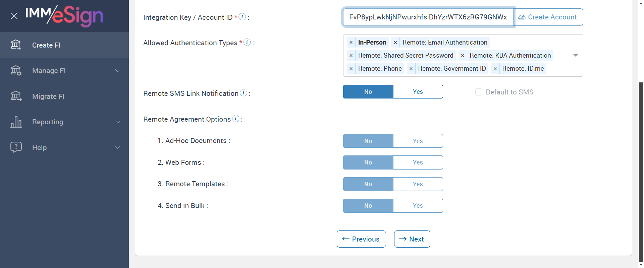
Task: Click info icon beside Remote Agreement Options
Action: pos(236,119)
